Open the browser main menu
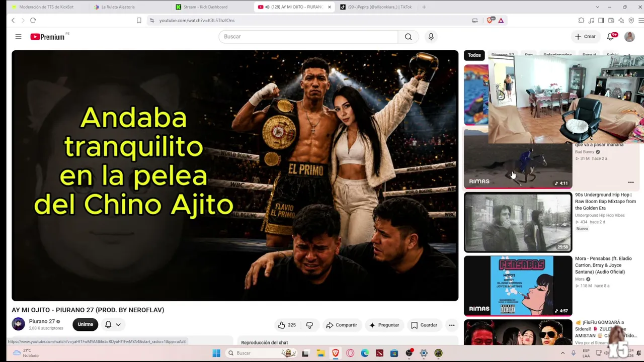 (641, 20)
